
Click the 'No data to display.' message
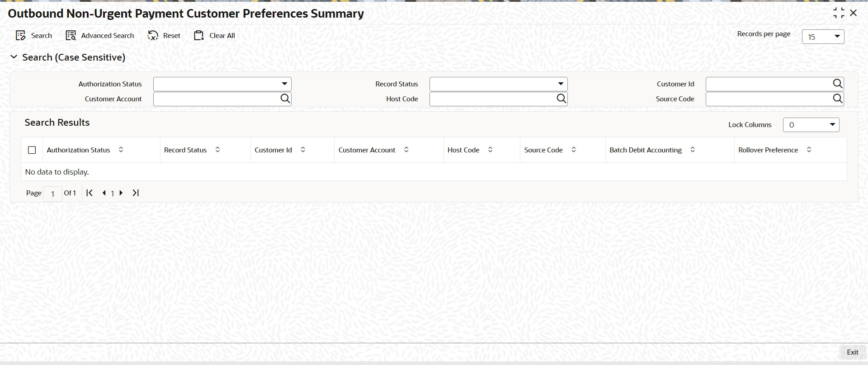tap(57, 172)
